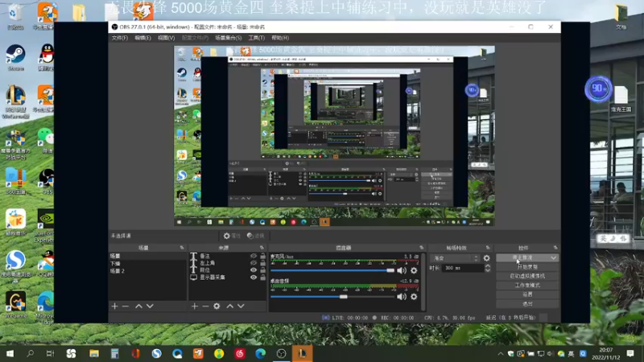Open the OBS icon in the taskbar
The height and width of the screenshot is (362, 644).
coord(281,353)
